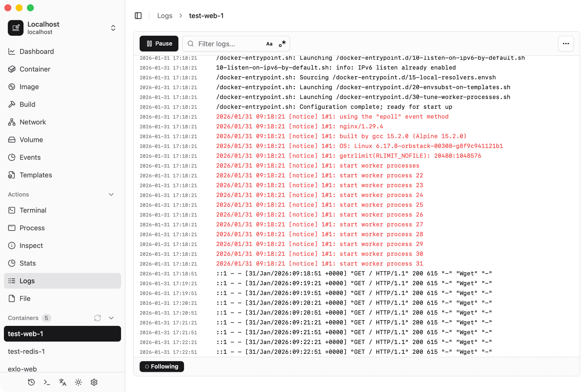The image size is (588, 392).
Task: Toggle the Following auto-scroll button
Action: tap(162, 366)
